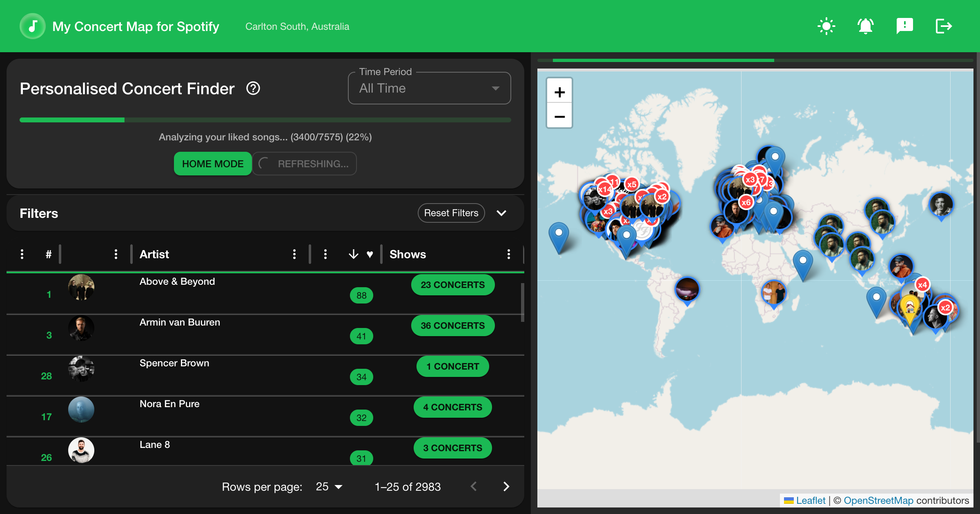Screen dimensions: 980x514
Task: Toggle HOME MODE
Action: click(212, 164)
